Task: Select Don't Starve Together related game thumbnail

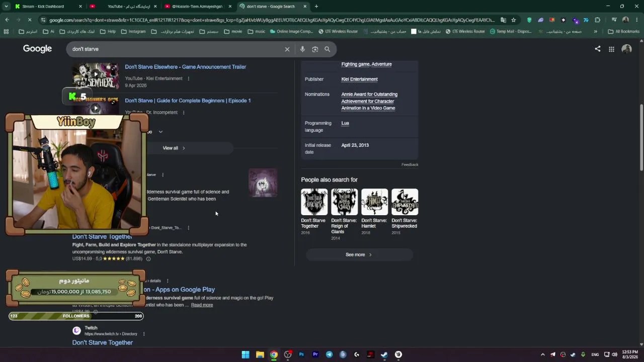Action: 314,202
